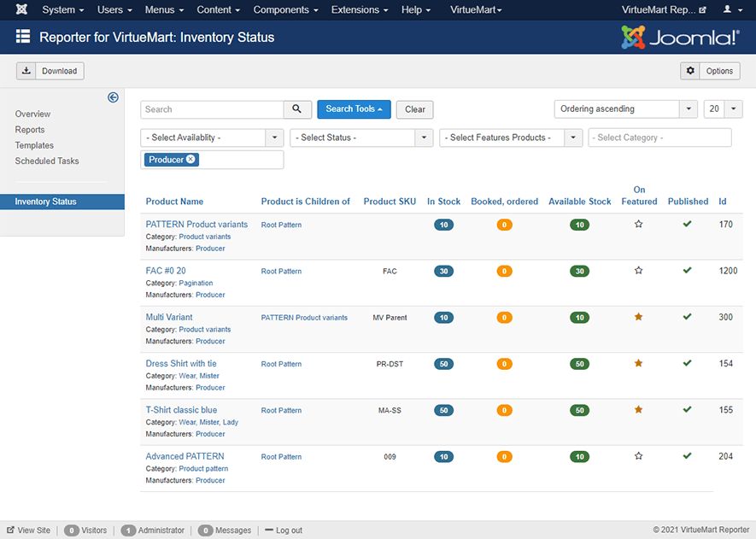This screenshot has width=756, height=539.
Task: Click published checkmark for T-Shirt classic blue
Action: click(x=687, y=409)
